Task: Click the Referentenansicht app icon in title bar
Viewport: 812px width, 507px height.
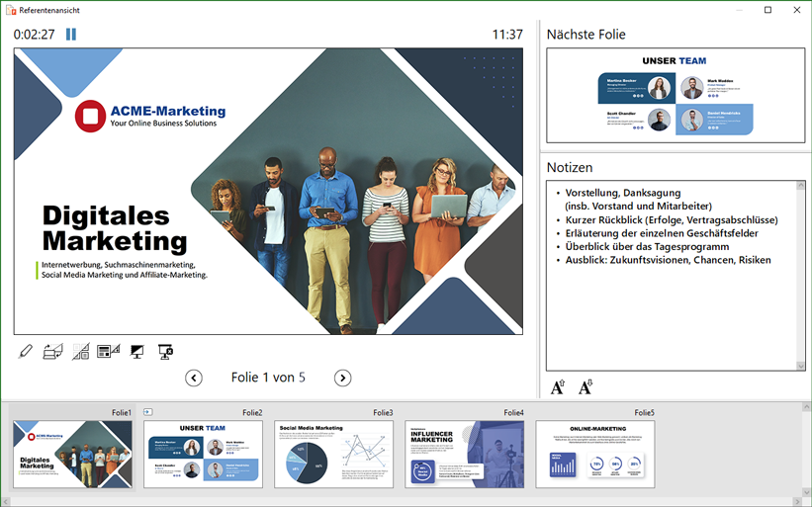Action: tap(10, 10)
